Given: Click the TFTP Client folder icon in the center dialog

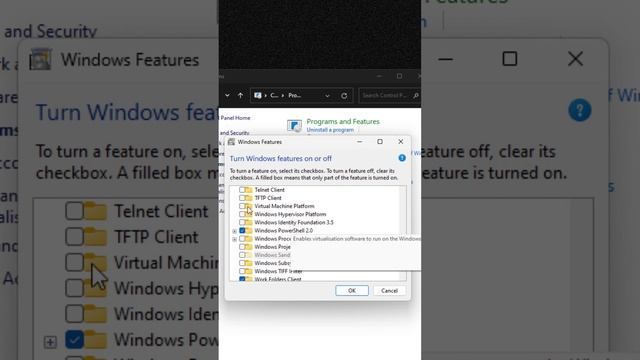Looking at the screenshot, I should (x=249, y=198).
